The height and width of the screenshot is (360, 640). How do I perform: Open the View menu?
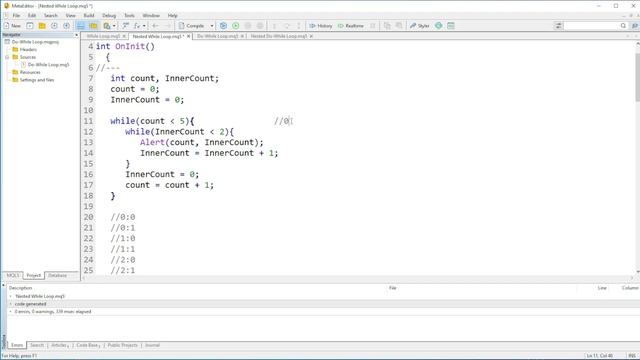(71, 16)
